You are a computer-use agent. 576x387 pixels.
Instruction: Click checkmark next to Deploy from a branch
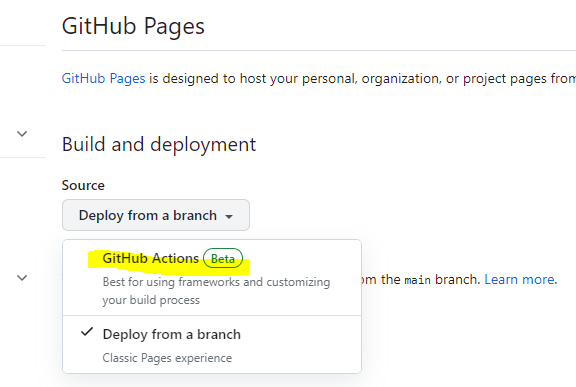[x=87, y=332]
